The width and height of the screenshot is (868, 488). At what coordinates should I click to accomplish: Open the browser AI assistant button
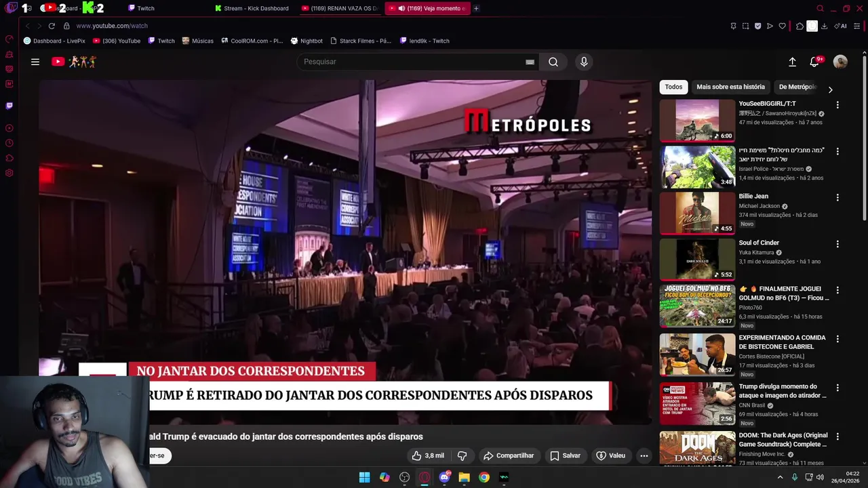click(841, 26)
